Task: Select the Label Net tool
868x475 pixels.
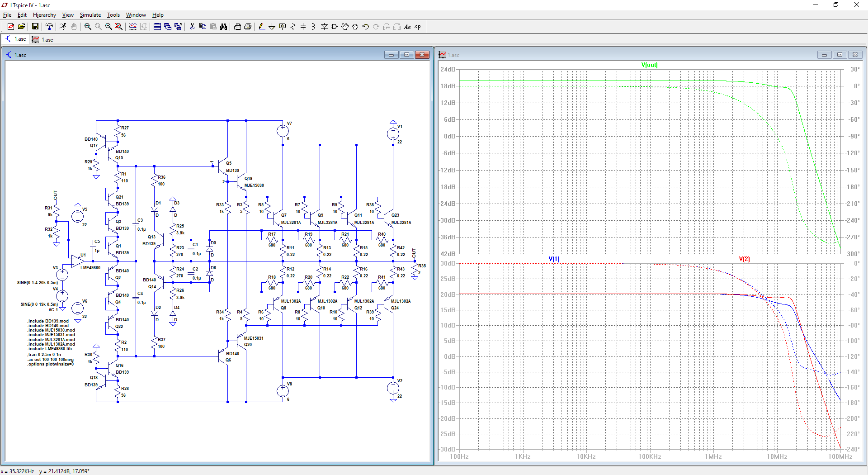Action: pyautogui.click(x=283, y=27)
